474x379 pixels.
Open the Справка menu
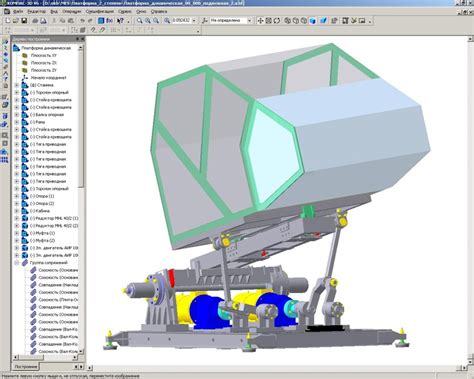(159, 12)
